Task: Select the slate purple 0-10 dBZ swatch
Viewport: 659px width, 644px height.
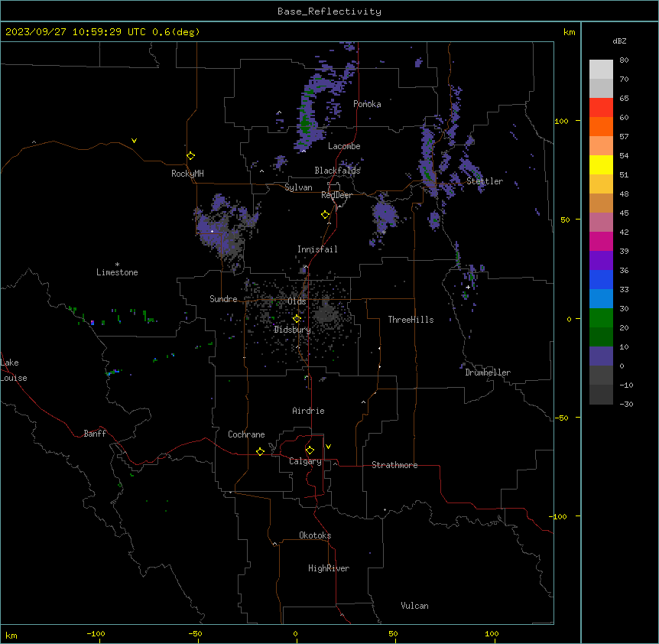Action: [601, 356]
